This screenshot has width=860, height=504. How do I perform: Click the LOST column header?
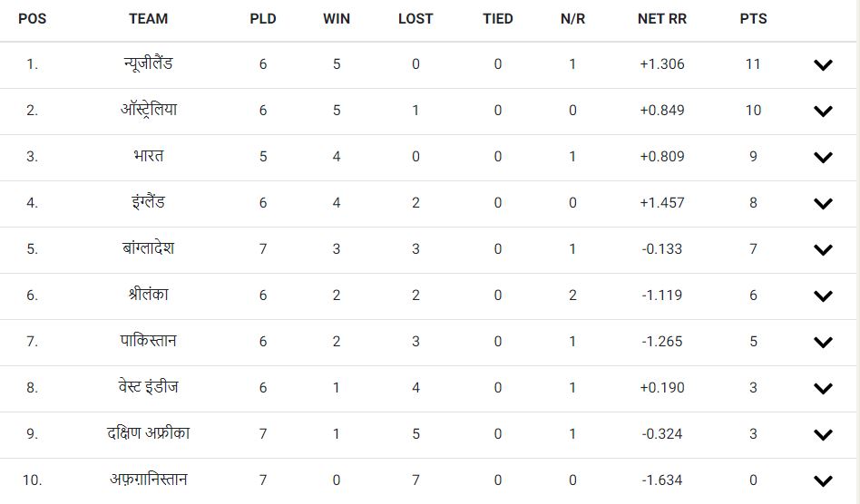415,19
